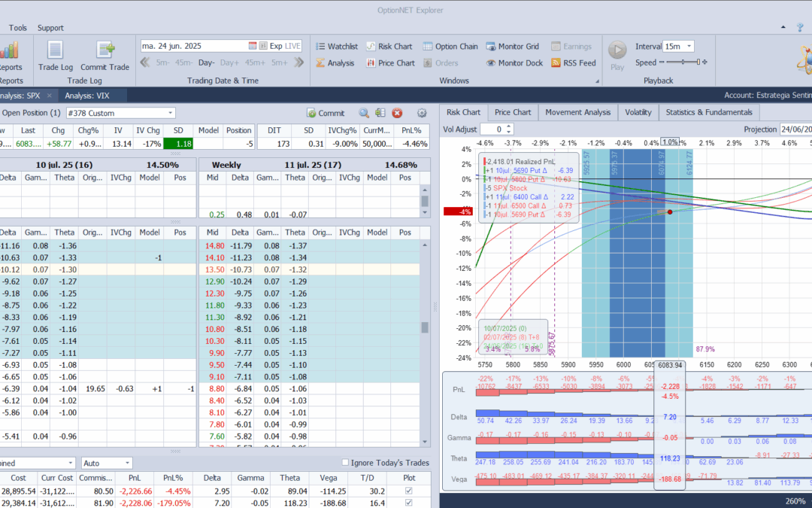Image resolution: width=812 pixels, height=508 pixels.
Task: Click the 5m- step button
Action: point(162,62)
